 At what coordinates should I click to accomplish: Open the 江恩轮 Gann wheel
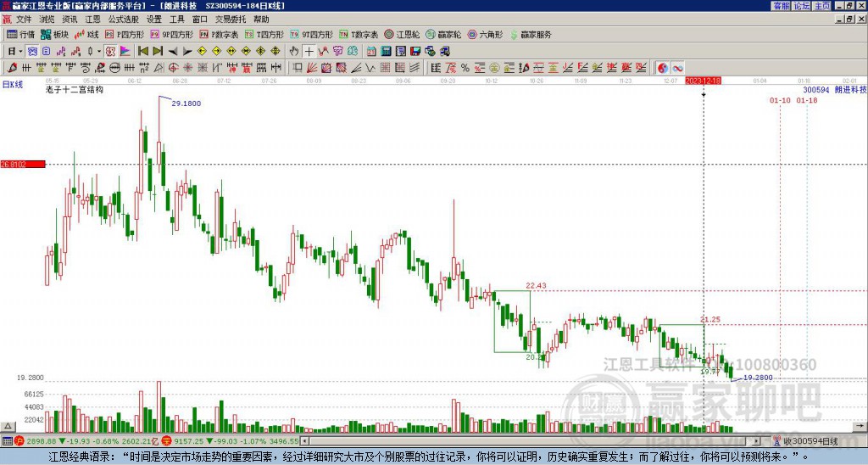point(402,34)
